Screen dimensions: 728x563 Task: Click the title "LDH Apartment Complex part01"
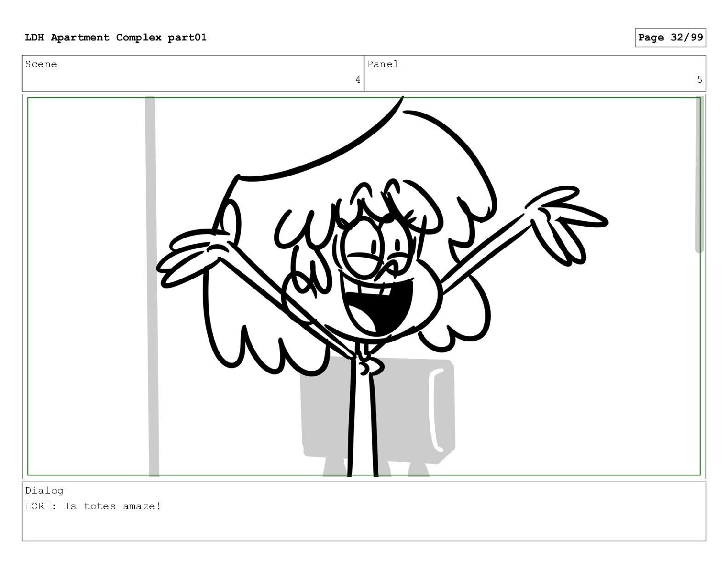[116, 38]
